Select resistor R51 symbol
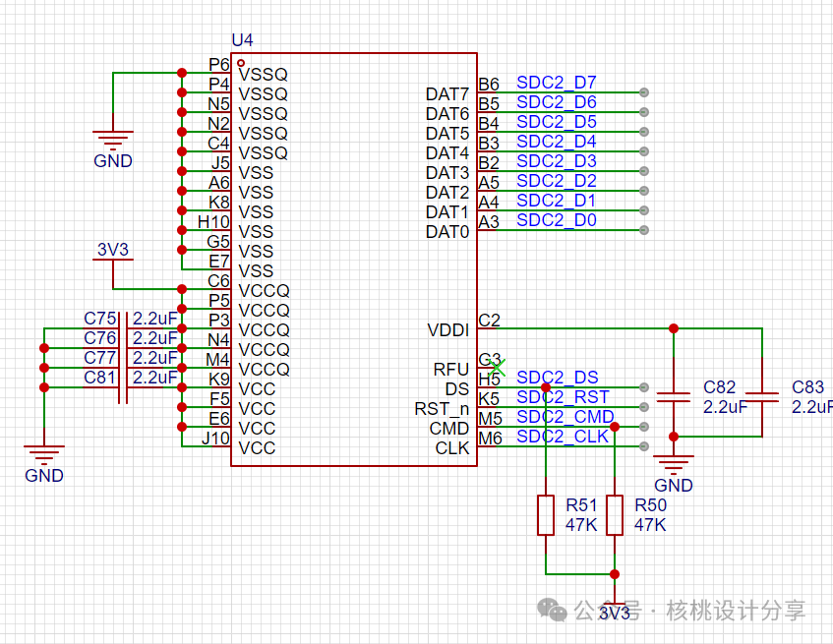This screenshot has height=644, width=833. [546, 515]
